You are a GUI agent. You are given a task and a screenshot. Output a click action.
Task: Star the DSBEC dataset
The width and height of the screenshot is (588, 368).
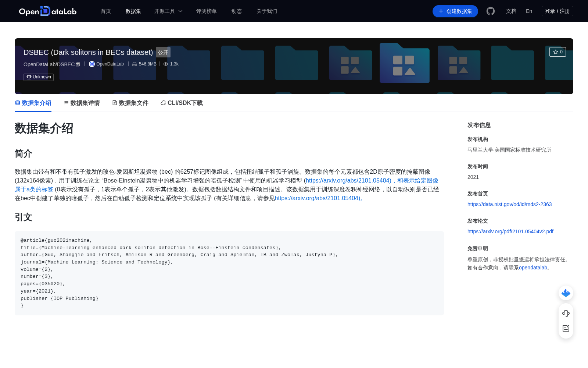(x=557, y=52)
